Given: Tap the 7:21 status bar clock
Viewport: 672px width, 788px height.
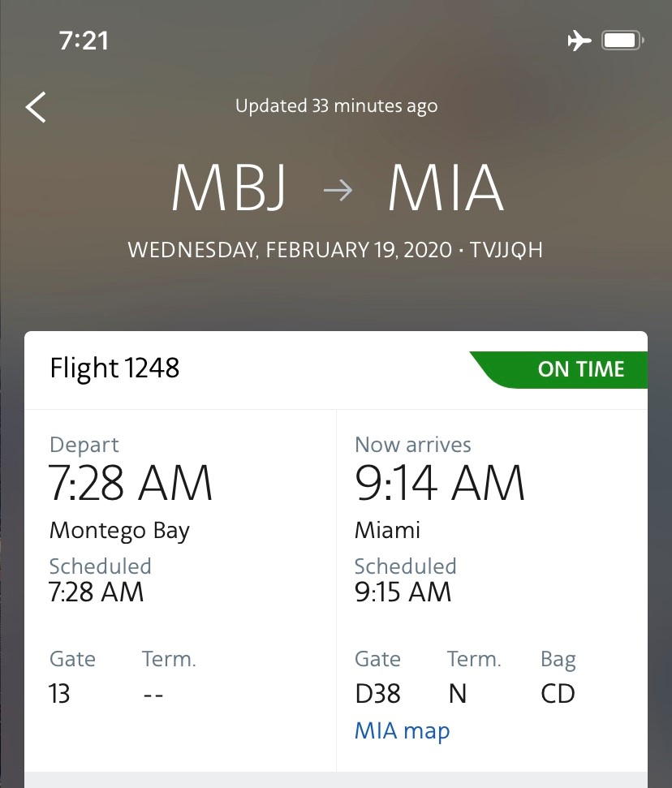Looking at the screenshot, I should click(x=84, y=41).
